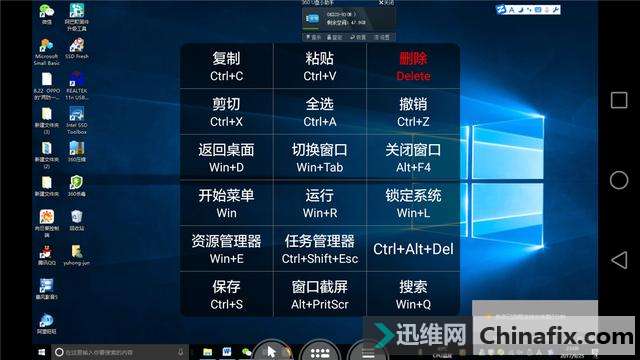The height and width of the screenshot is (360, 640).
Task: Tap the Ctrl+Alt+Del shortcut
Action: (x=413, y=249)
